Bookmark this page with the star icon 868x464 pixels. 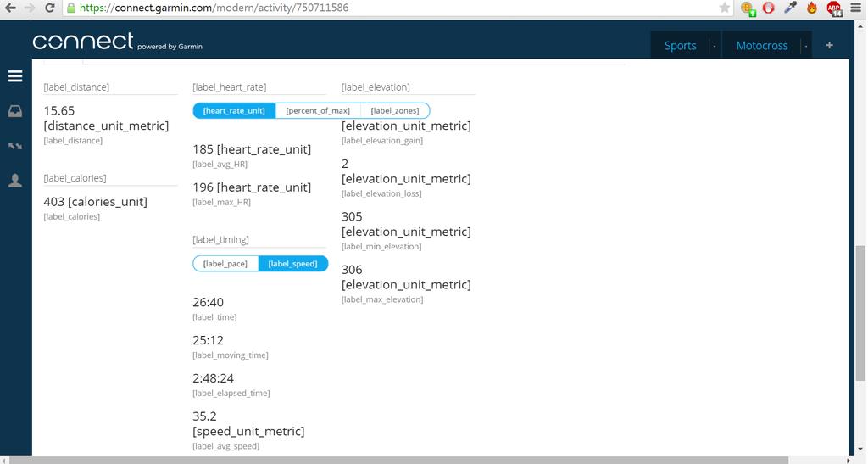coord(724,8)
